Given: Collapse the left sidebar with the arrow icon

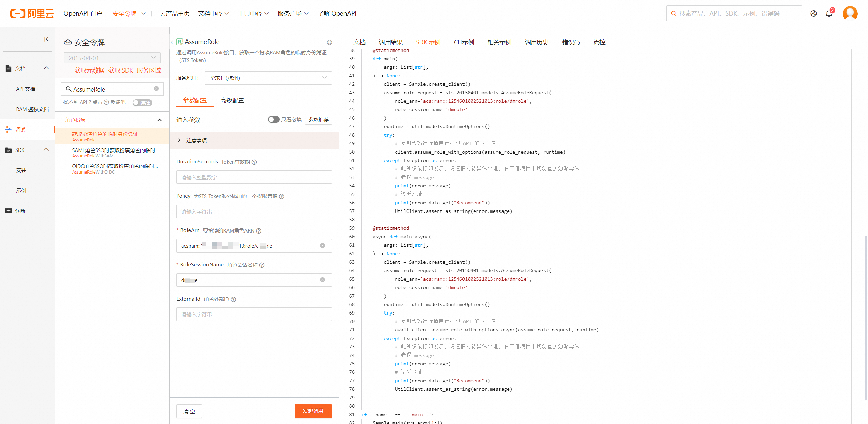Looking at the screenshot, I should point(46,39).
